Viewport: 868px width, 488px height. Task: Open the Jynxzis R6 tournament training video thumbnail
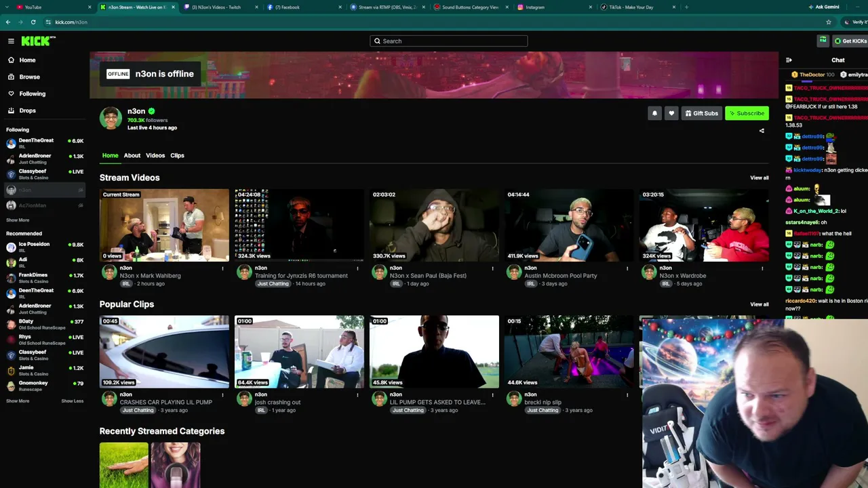click(x=299, y=225)
